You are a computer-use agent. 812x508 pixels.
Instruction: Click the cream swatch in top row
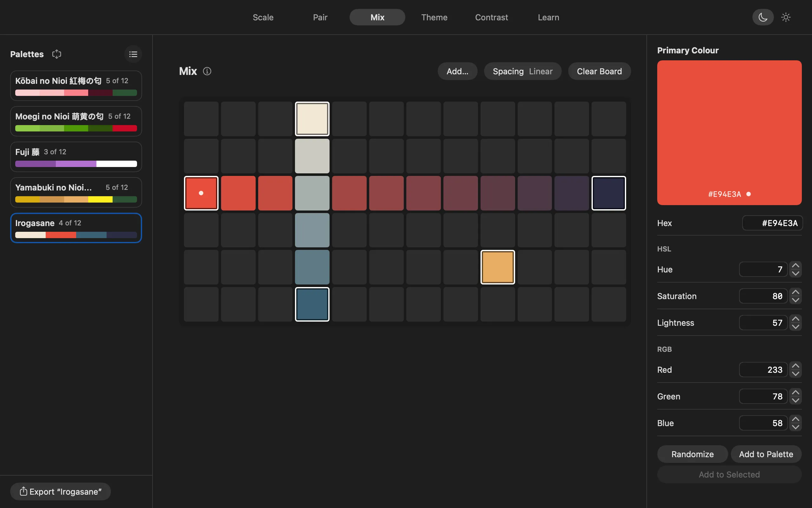click(x=312, y=119)
